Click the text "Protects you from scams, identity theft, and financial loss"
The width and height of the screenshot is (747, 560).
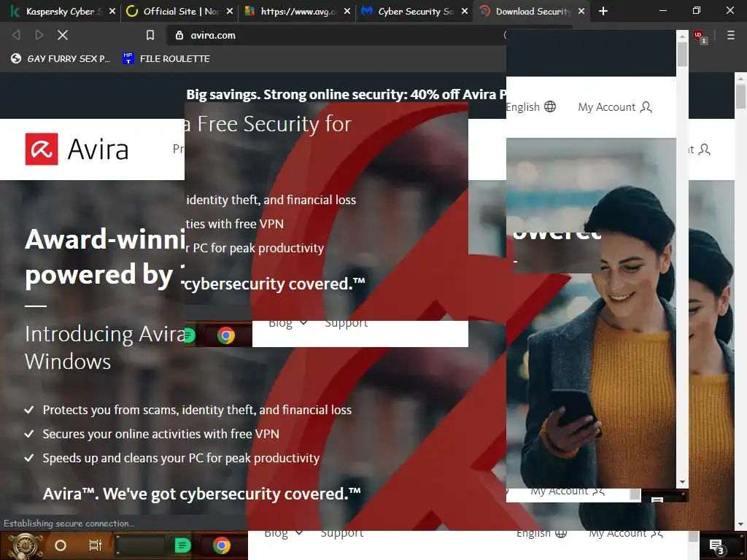click(x=197, y=410)
